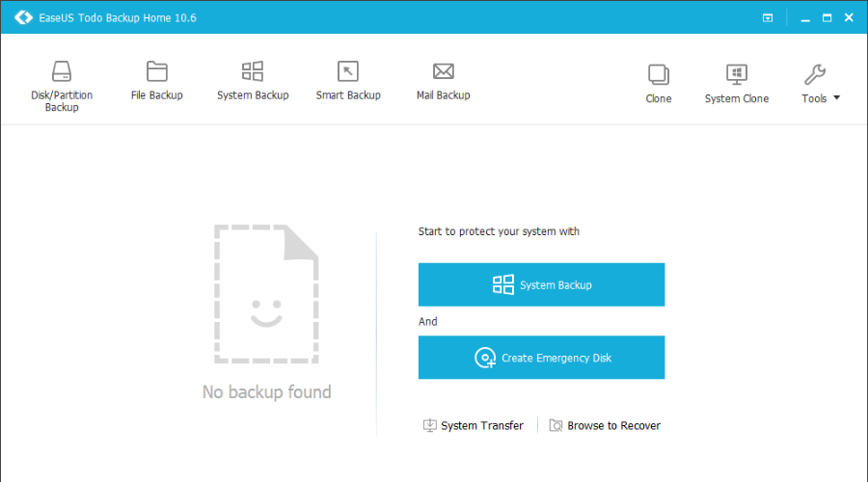Click the No backup found placeholder document

(266, 294)
